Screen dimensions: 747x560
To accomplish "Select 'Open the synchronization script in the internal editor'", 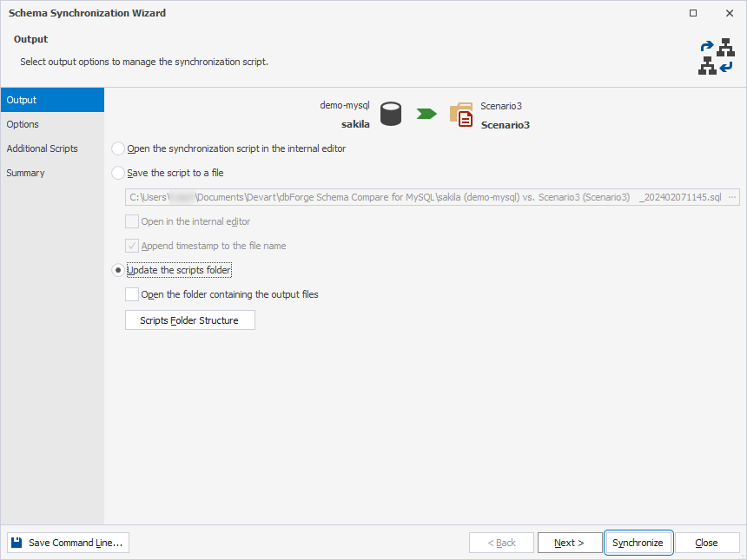I will pyautogui.click(x=118, y=148).
